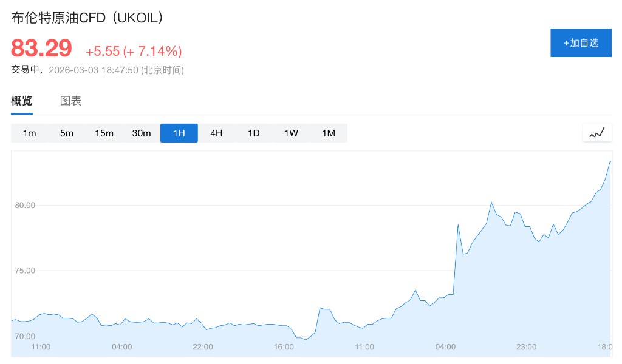Switch chart to 15m interval

104,133
